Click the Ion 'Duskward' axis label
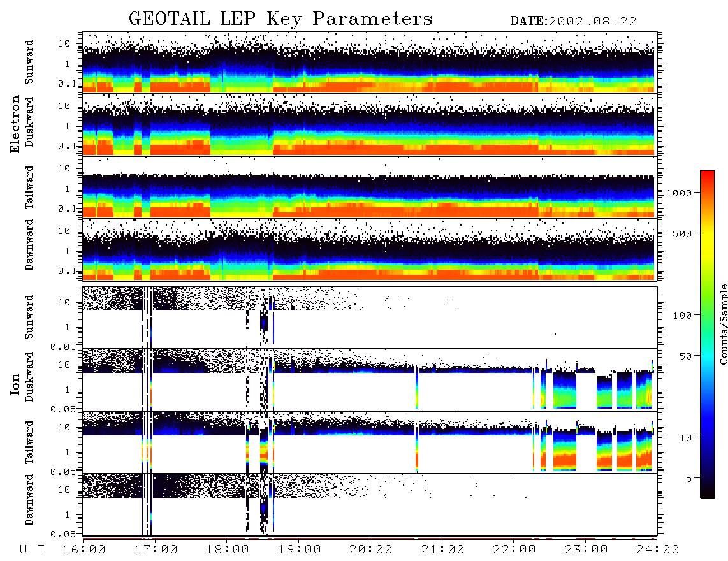Screen dimensions: 728x561 point(29,377)
